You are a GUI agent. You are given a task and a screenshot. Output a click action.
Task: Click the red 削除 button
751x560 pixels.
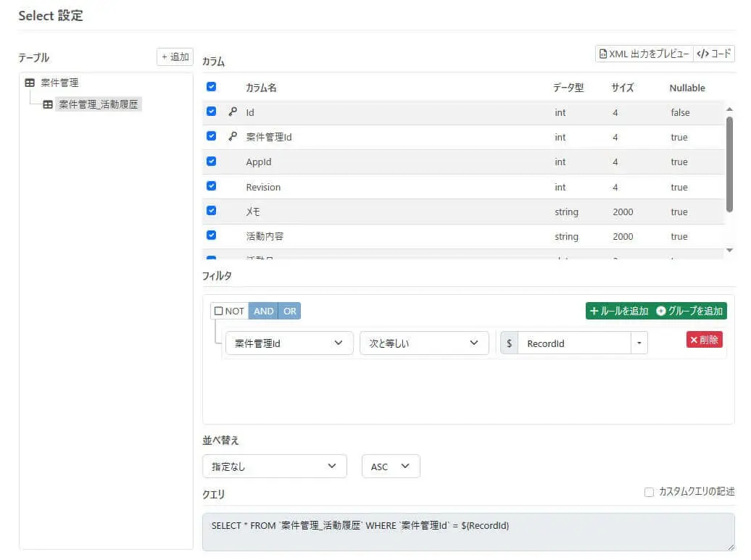[x=704, y=340]
